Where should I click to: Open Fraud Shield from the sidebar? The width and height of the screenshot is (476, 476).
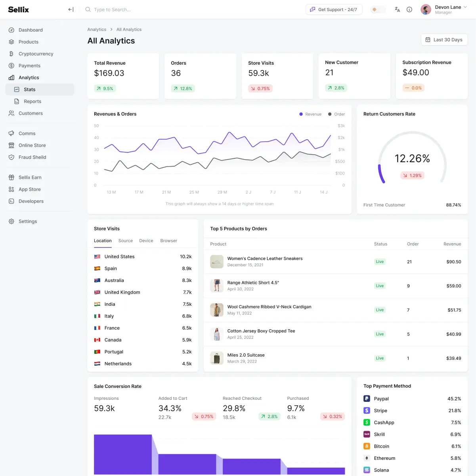[x=32, y=157]
